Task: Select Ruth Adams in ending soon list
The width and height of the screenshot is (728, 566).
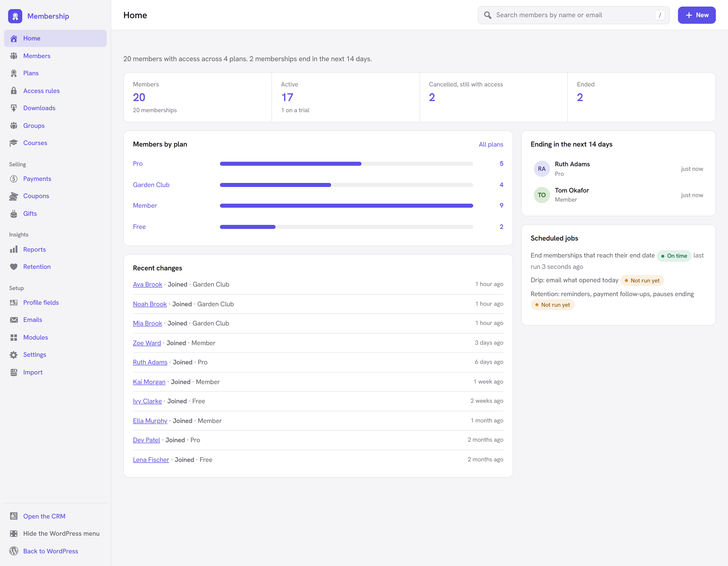Action: point(618,169)
